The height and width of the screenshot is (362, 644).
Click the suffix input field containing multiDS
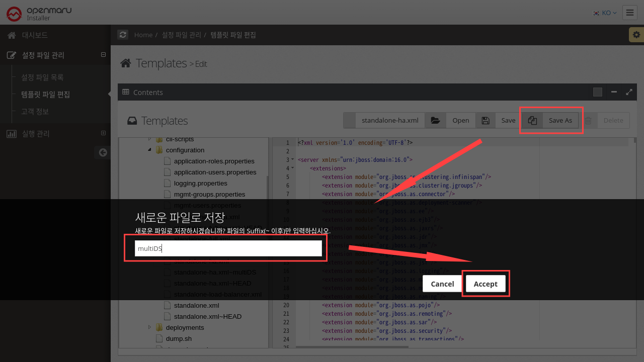click(x=228, y=248)
